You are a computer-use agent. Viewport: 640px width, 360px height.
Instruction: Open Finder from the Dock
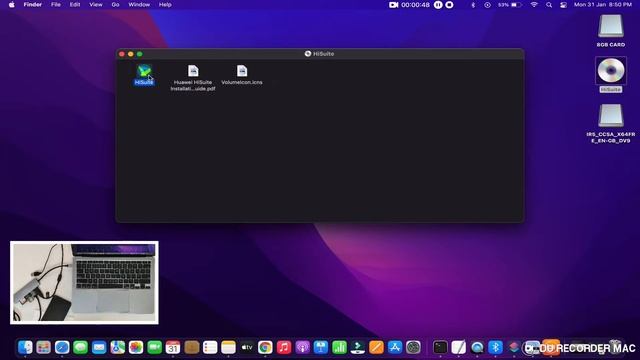(x=25, y=347)
